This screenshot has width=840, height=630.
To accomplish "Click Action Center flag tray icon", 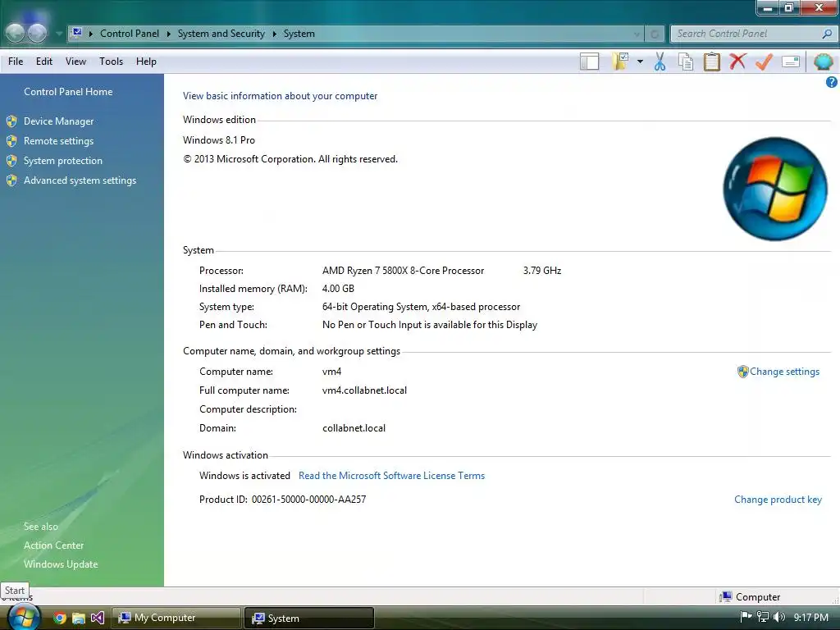I will pos(746,617).
